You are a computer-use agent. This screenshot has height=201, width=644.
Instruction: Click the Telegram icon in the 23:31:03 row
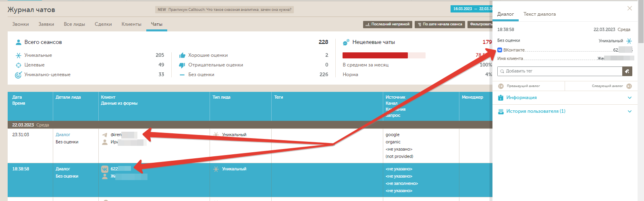tap(105, 135)
